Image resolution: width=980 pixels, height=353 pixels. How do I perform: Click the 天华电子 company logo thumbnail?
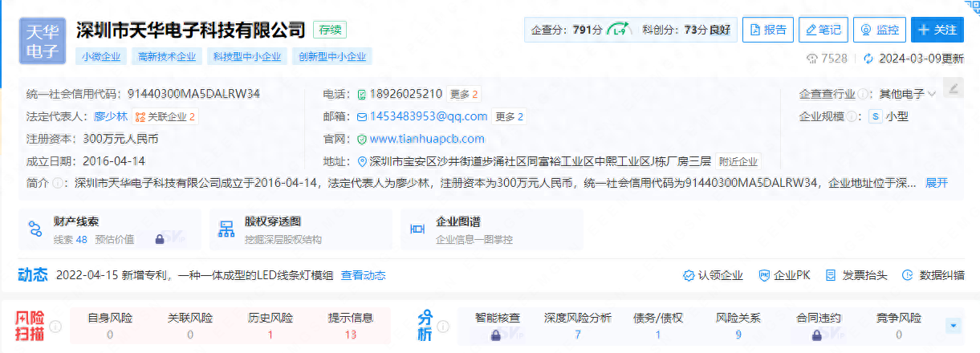43,41
